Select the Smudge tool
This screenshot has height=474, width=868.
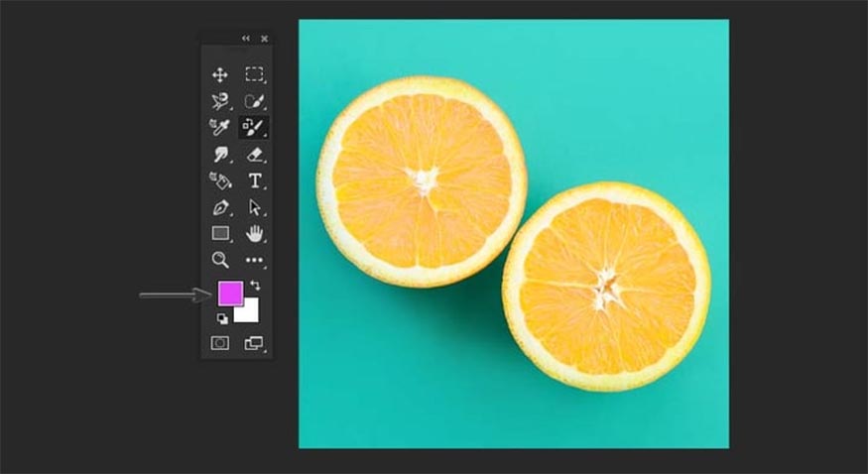[220, 155]
